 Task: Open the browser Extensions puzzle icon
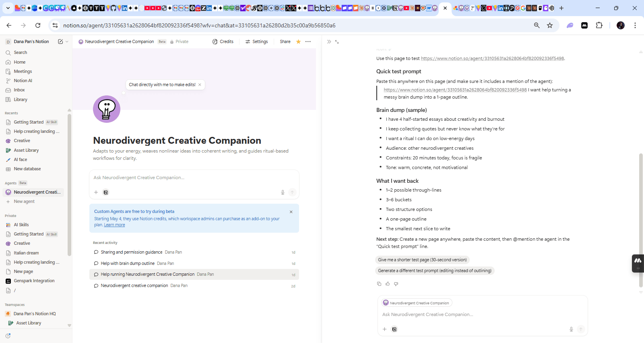point(599,25)
